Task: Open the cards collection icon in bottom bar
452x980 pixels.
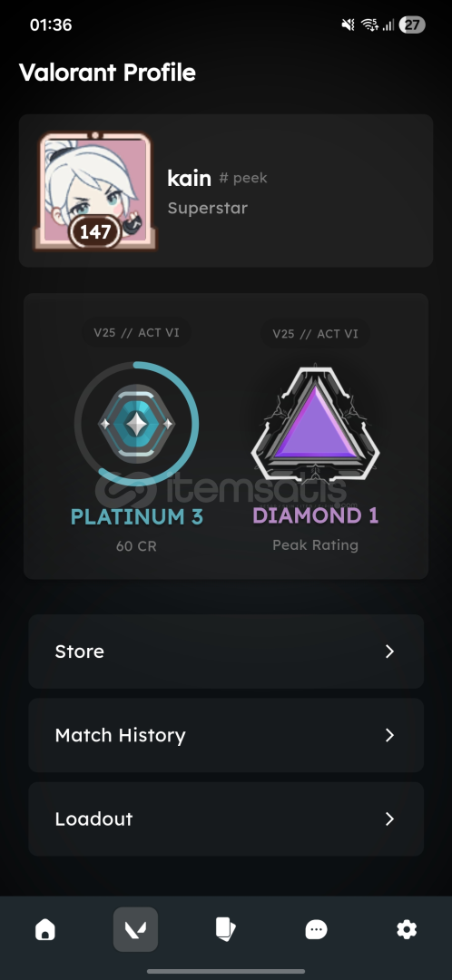Action: 226,929
